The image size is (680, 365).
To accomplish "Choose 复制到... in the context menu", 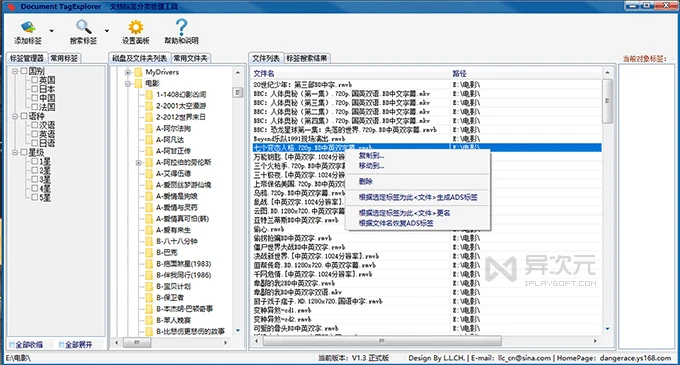I will pos(372,156).
